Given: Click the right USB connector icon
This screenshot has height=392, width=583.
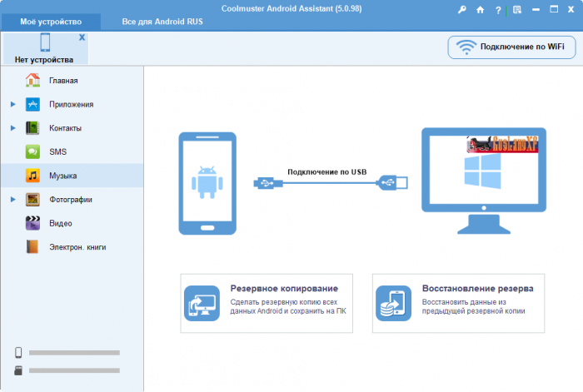Looking at the screenshot, I should click(392, 183).
